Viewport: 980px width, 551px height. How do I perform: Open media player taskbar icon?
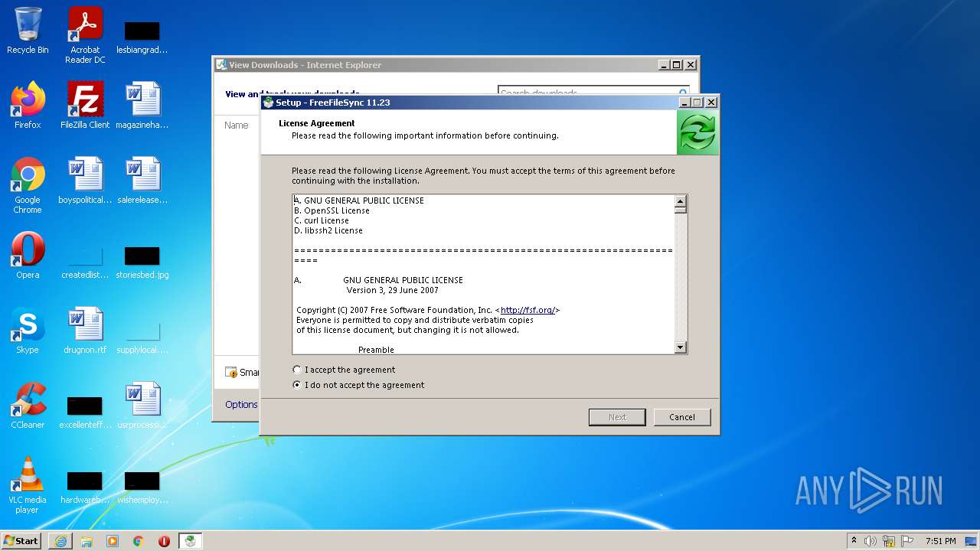pos(113,541)
